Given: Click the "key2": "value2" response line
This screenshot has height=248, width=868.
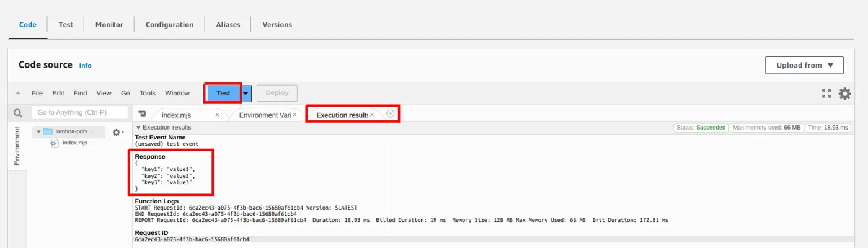Looking at the screenshot, I should 169,176.
